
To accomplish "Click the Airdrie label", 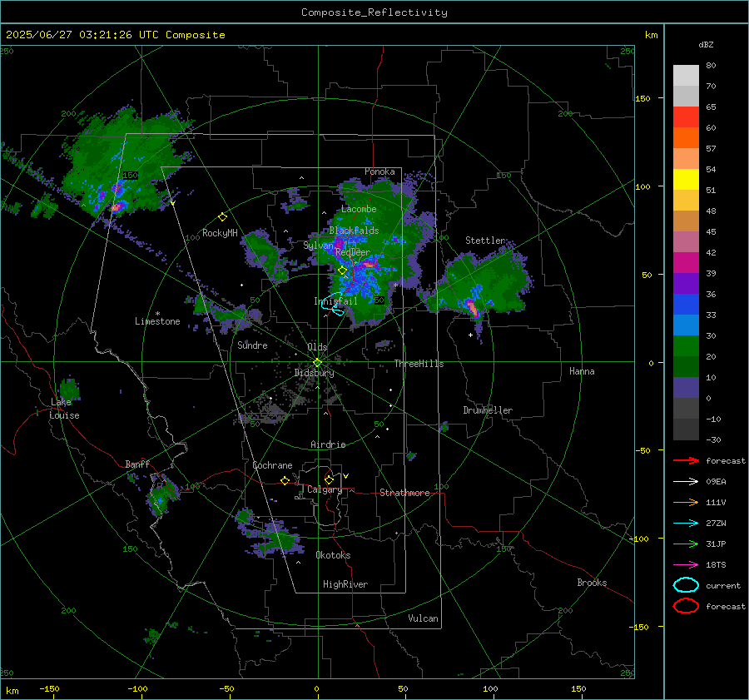I will [x=328, y=444].
